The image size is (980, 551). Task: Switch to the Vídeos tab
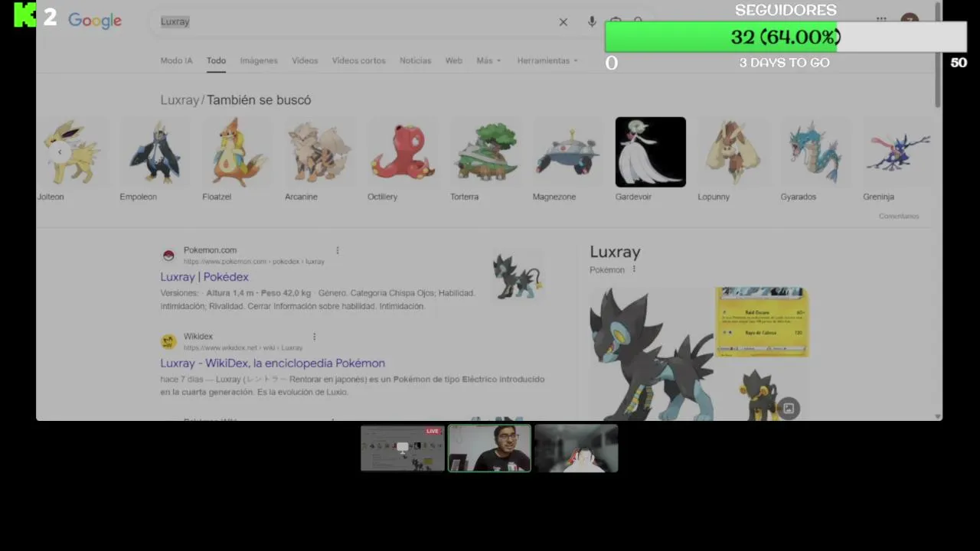click(x=305, y=60)
